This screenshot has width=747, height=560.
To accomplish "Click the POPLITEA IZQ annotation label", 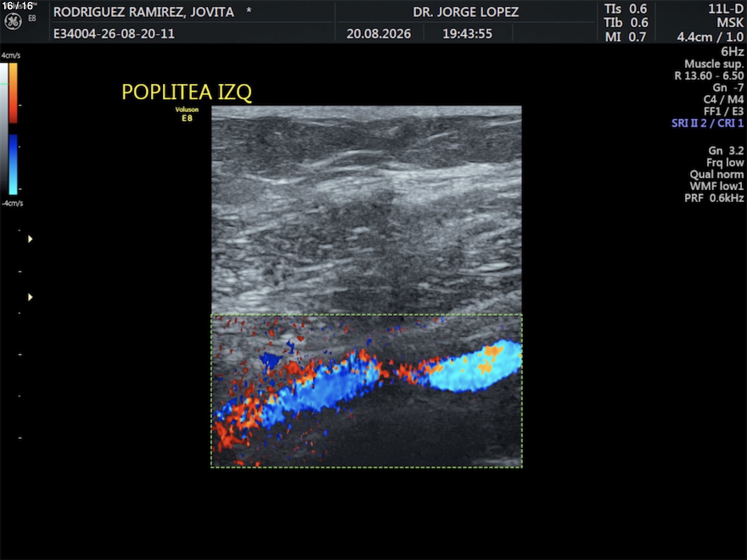I will tap(187, 92).
